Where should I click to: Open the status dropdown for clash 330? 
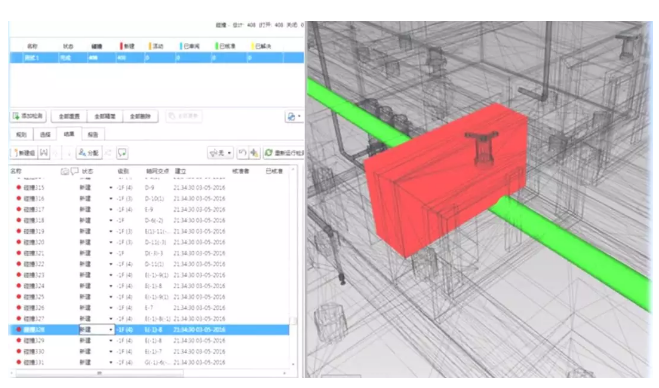click(x=111, y=351)
